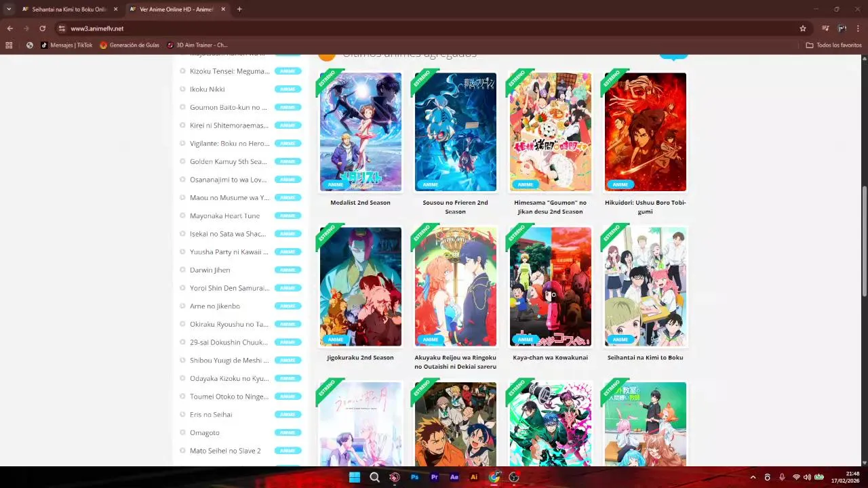
Task: Open the Chrome profile icon
Action: click(842, 28)
